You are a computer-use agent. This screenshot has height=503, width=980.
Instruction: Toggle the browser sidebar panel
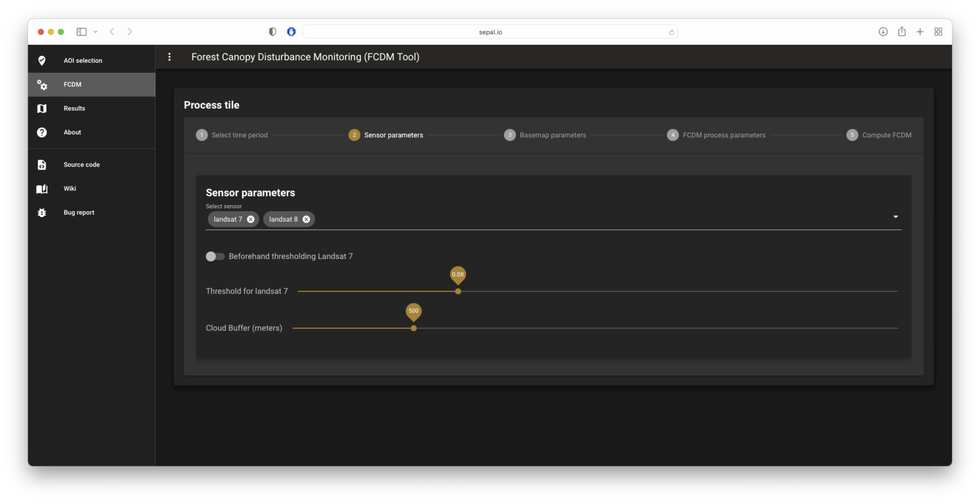tap(82, 32)
